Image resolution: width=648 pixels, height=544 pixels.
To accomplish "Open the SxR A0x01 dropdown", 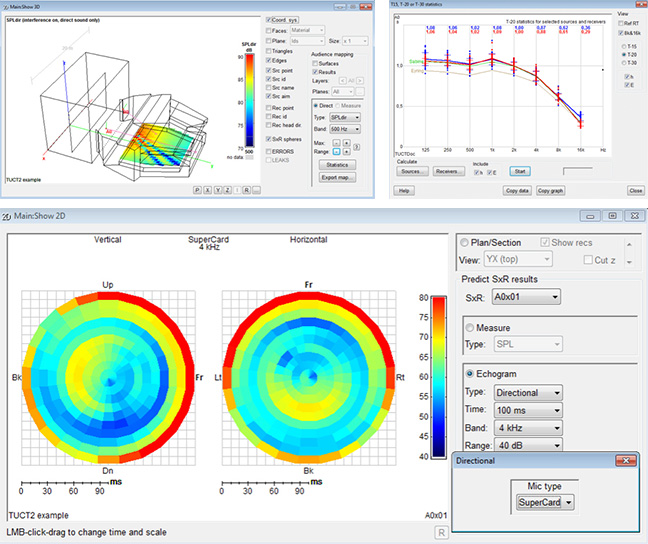I will (526, 296).
